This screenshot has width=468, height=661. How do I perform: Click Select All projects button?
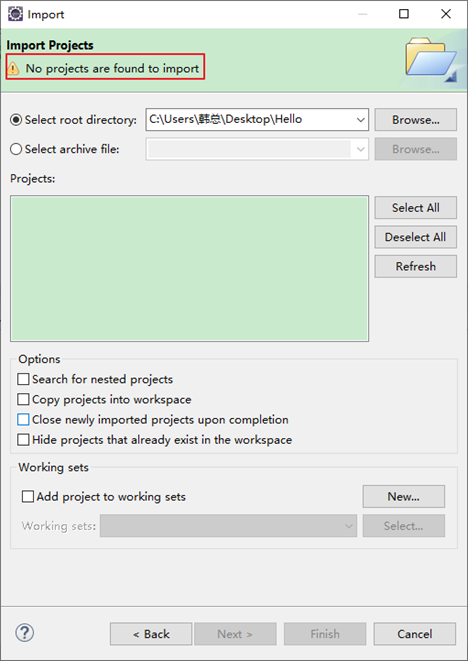415,207
